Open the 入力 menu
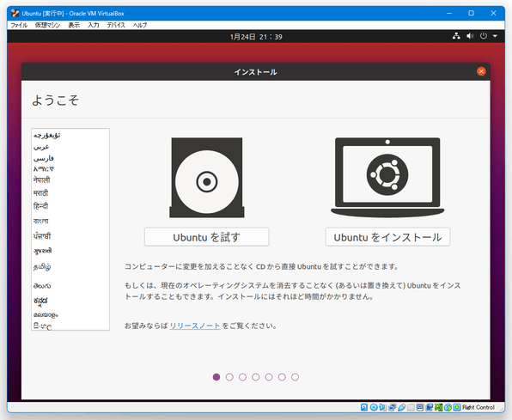 pos(94,25)
